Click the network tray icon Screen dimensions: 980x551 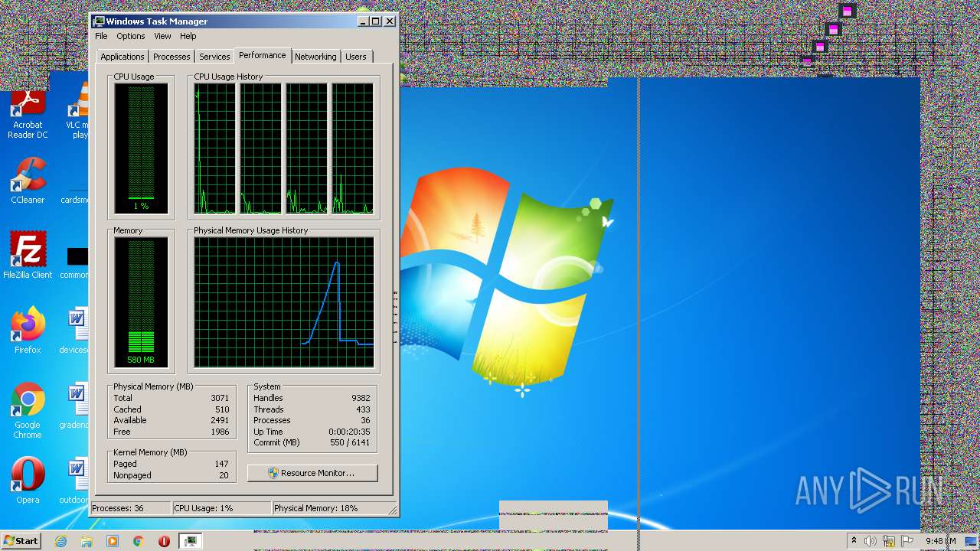[x=889, y=541]
